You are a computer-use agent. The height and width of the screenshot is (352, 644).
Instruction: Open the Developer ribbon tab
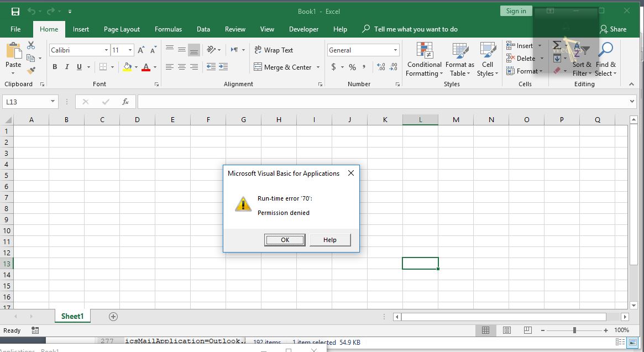tap(303, 29)
